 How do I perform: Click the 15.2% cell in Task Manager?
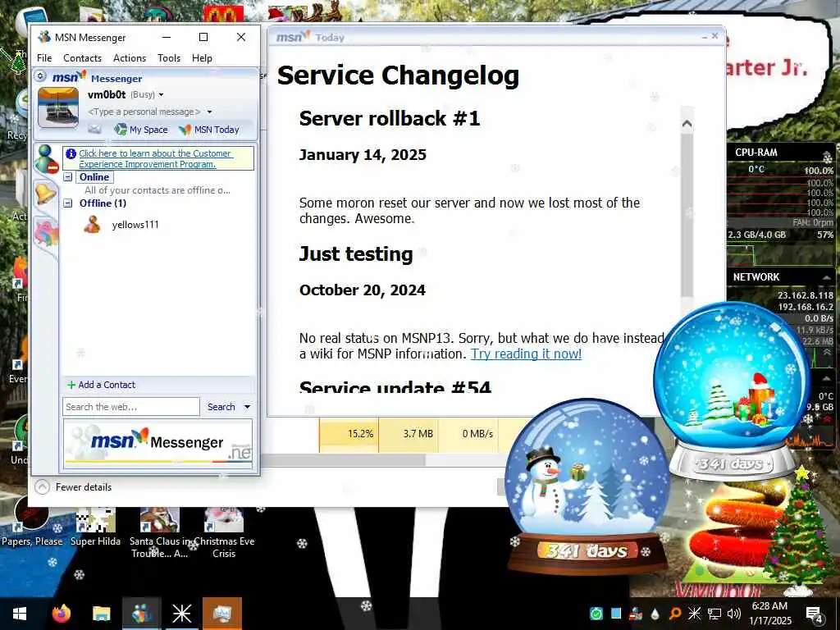coord(349,434)
